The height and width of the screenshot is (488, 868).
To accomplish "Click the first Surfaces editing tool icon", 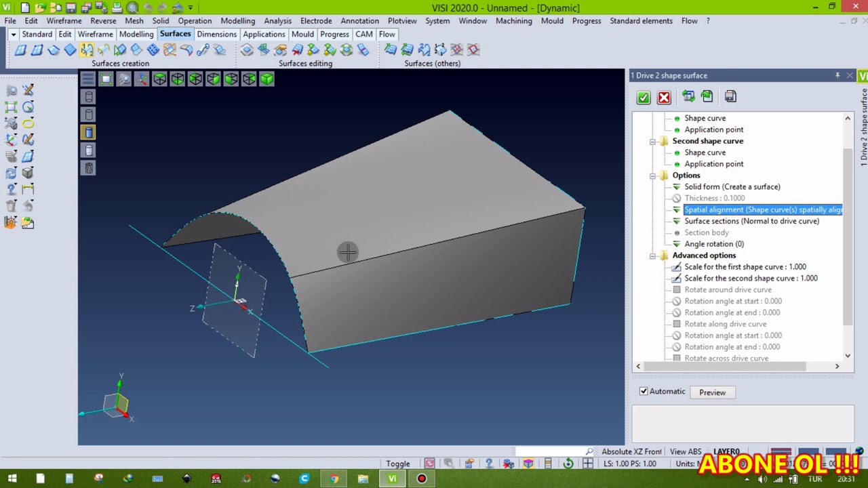I will (x=247, y=49).
